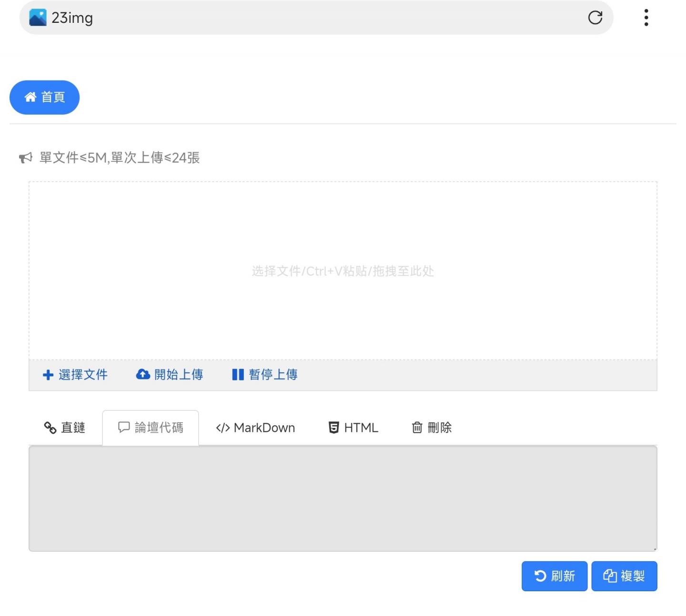This screenshot has height=616, width=686.
Task: Open the HTML tab
Action: click(353, 427)
